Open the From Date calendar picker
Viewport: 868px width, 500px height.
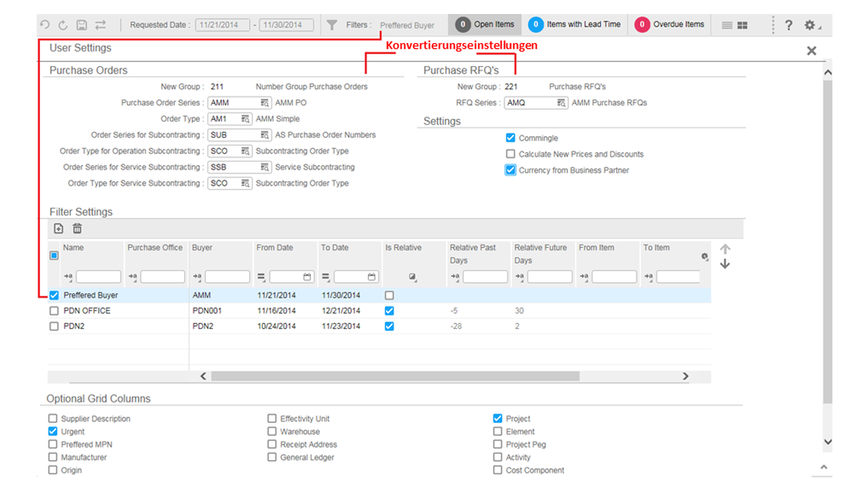click(x=307, y=277)
